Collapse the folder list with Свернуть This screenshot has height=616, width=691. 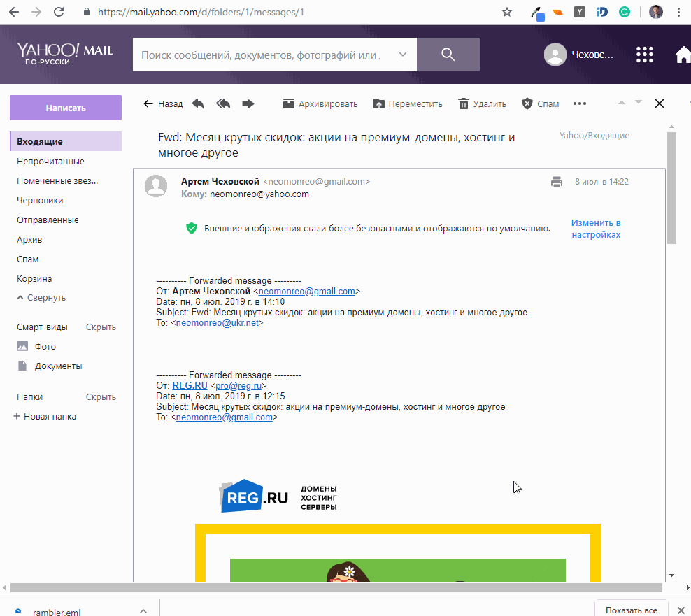coord(41,298)
